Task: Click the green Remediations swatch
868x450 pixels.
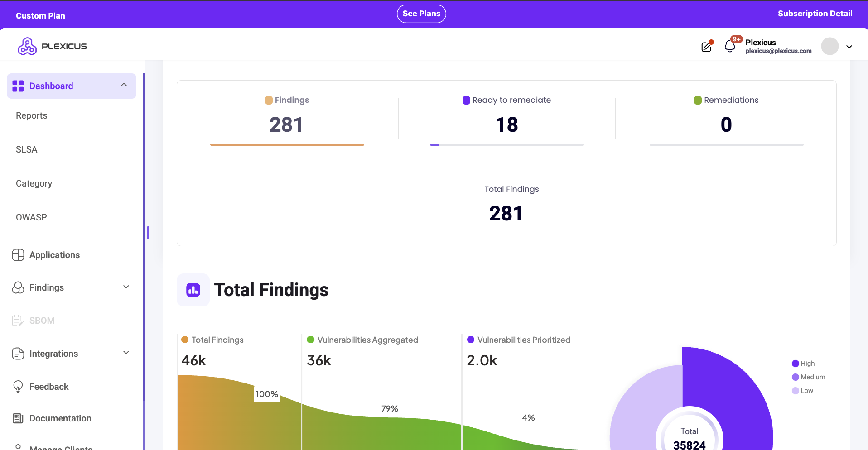Action: (698, 100)
